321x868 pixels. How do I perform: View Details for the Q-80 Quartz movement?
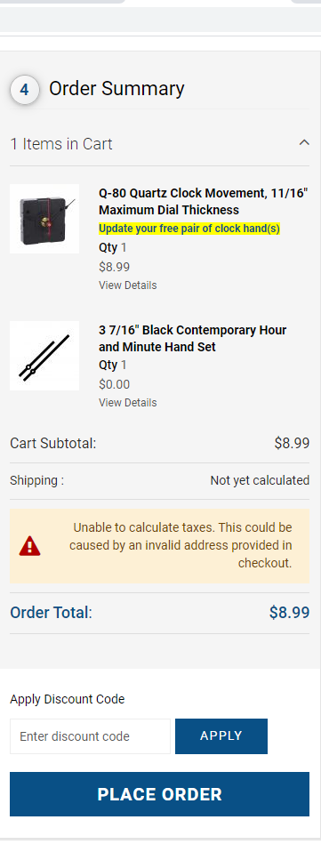(x=128, y=285)
